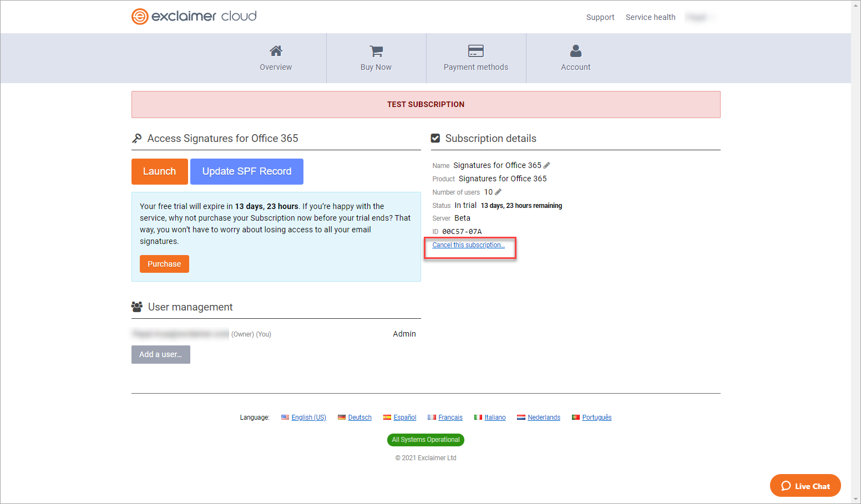Open Service health page
Image resolution: width=861 pixels, height=504 pixels.
650,17
